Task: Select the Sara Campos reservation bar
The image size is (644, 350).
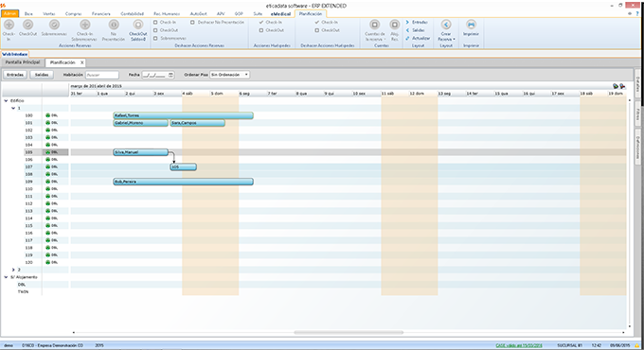Action: [x=198, y=123]
